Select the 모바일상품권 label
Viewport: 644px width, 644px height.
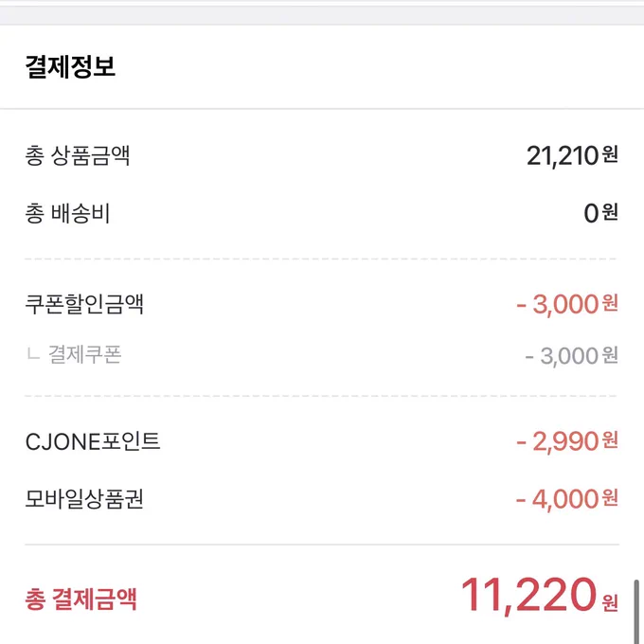[84, 499]
